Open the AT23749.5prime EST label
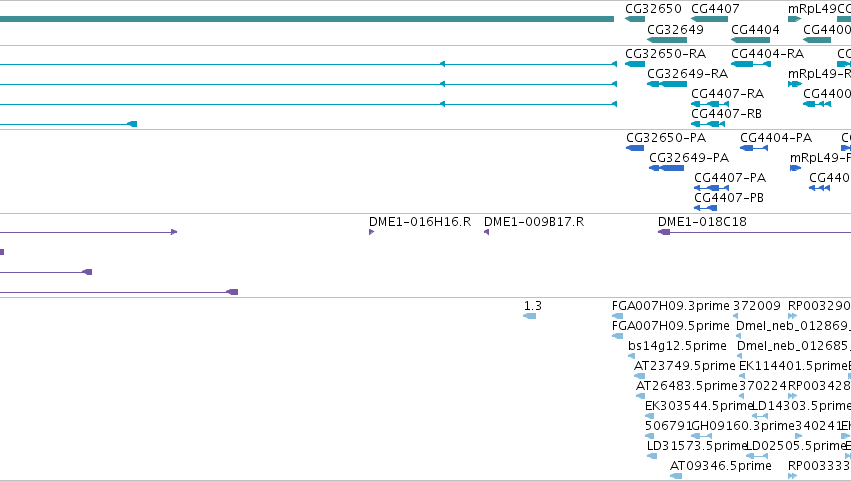The width and height of the screenshot is (851, 481). (684, 366)
